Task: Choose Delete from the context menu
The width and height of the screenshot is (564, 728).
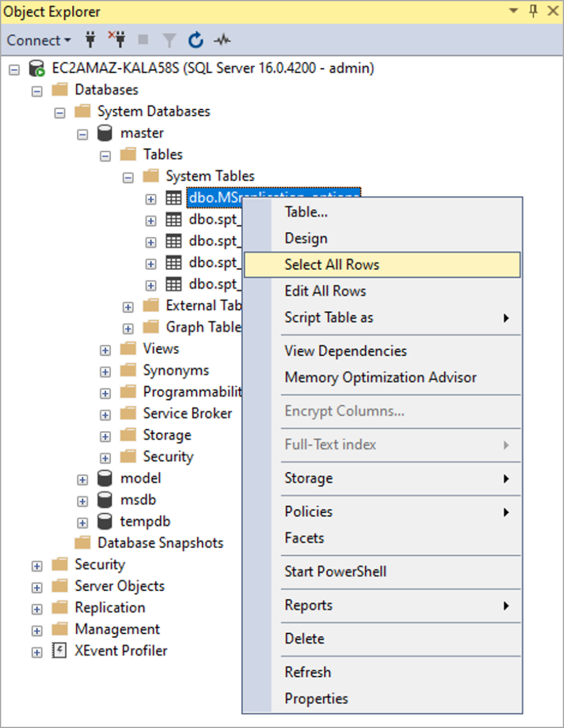Action: [382, 639]
